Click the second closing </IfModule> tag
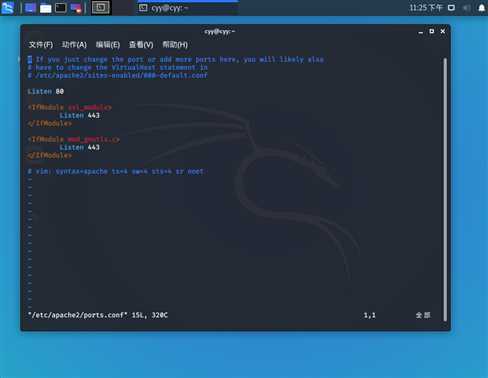The height and width of the screenshot is (378, 488). (x=50, y=155)
